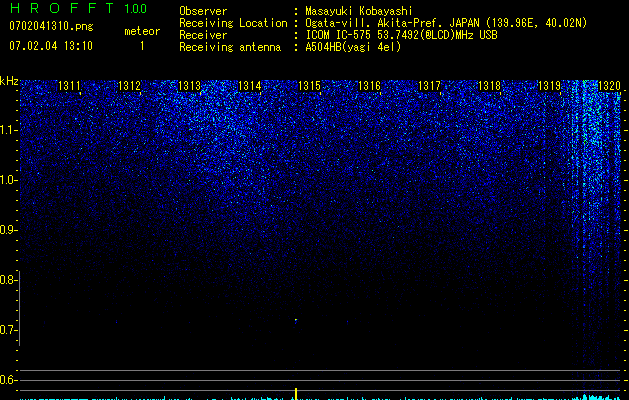Click the gray vertical range bar at left axis
Screen dimensions: 629x400
19,308
